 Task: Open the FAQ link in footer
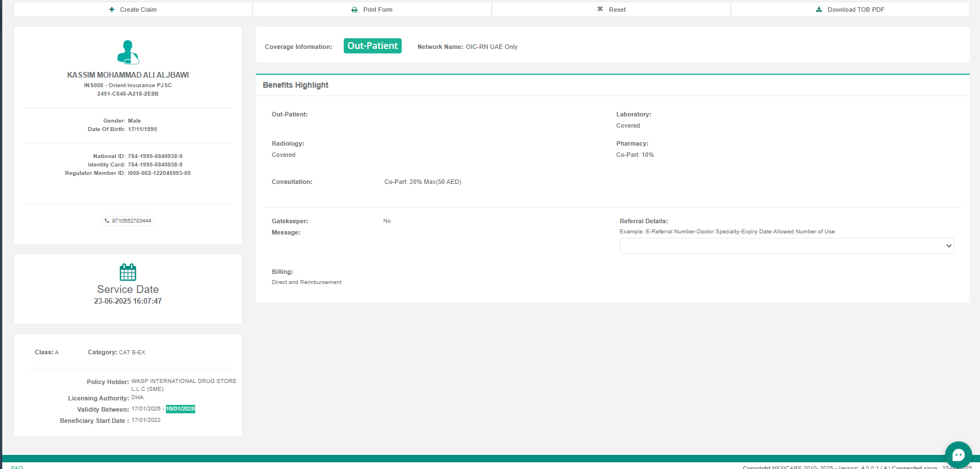coord(17,467)
